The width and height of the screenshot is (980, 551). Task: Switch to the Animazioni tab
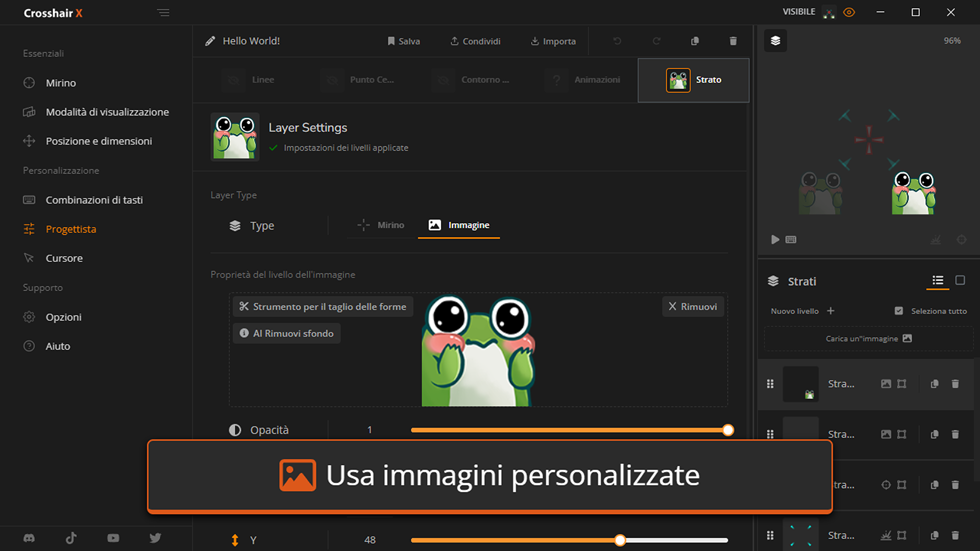pos(582,80)
